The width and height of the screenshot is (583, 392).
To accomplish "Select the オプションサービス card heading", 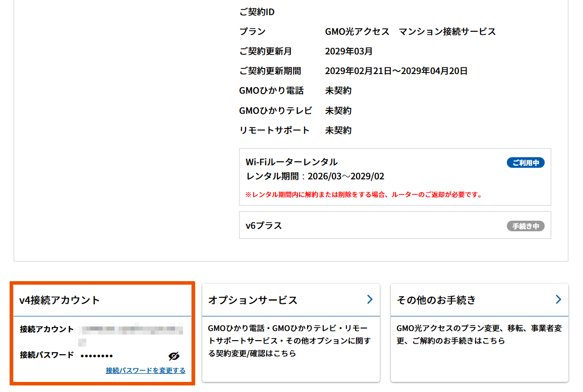I will pos(253,300).
